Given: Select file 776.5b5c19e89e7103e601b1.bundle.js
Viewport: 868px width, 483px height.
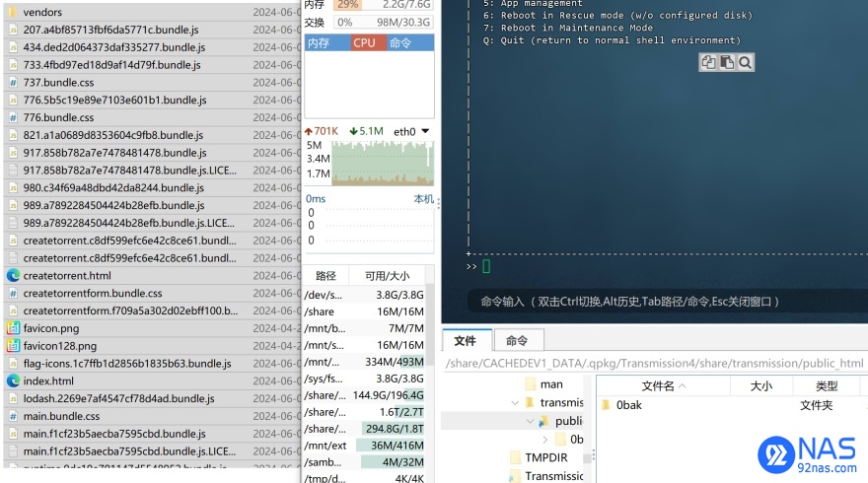Looking at the screenshot, I should [x=152, y=101].
